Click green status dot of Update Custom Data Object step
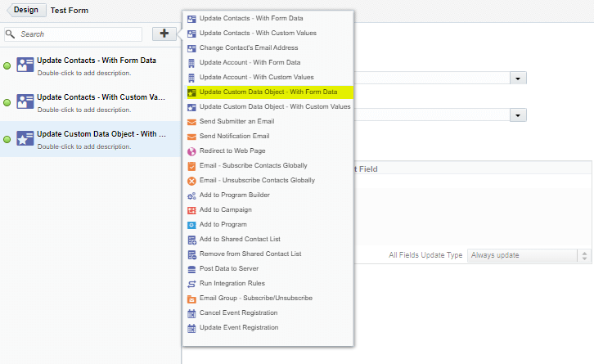594x364 pixels. pyautogui.click(x=7, y=139)
